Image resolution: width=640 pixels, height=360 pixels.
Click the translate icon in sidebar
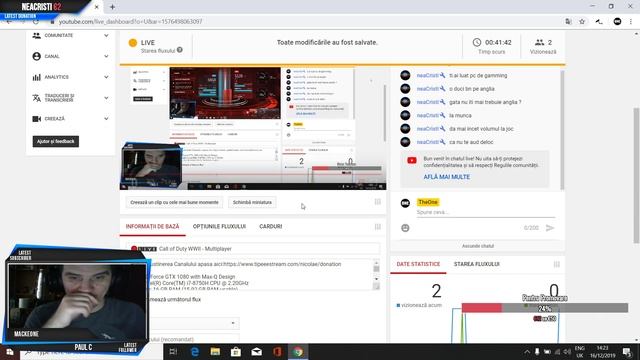coord(36,98)
